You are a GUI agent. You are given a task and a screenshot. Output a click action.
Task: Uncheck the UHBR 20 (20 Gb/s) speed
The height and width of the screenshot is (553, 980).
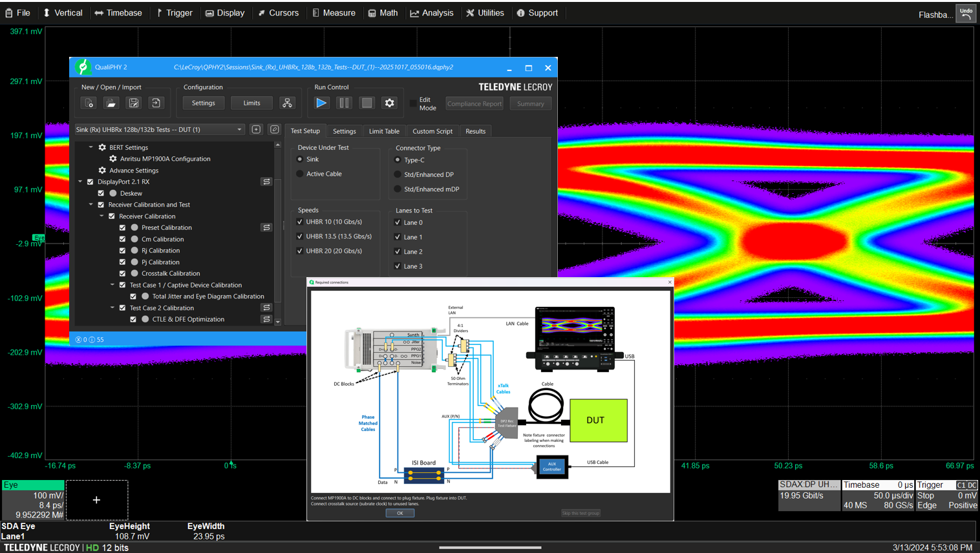coord(300,251)
